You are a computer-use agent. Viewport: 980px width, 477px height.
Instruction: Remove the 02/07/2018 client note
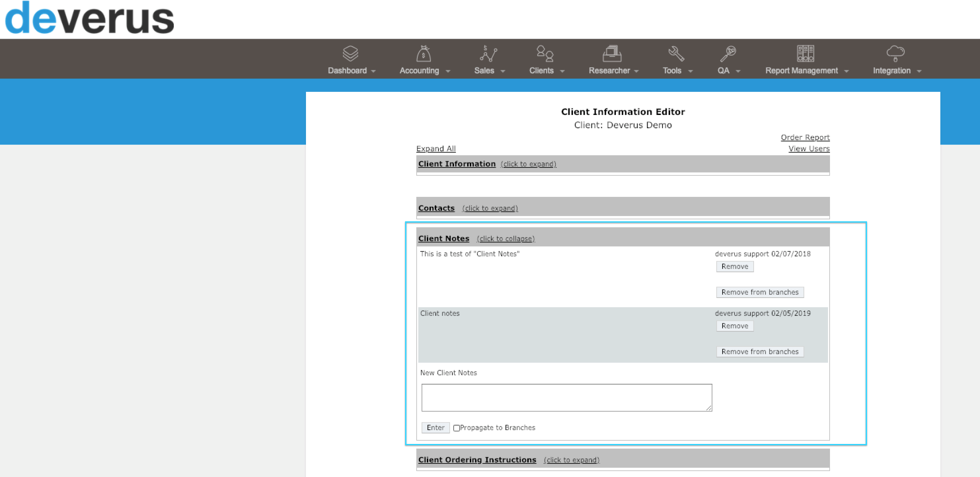(x=735, y=267)
